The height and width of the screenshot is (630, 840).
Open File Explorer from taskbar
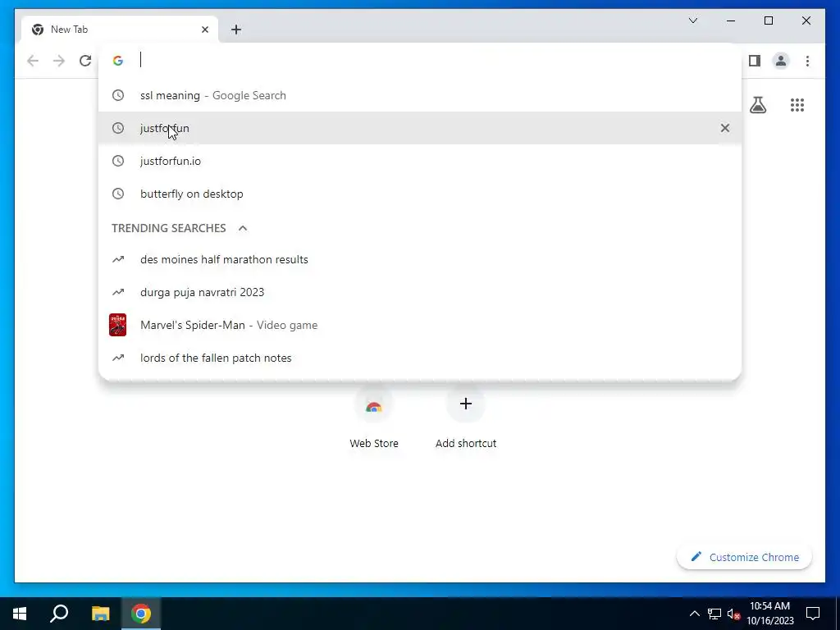[x=100, y=614]
